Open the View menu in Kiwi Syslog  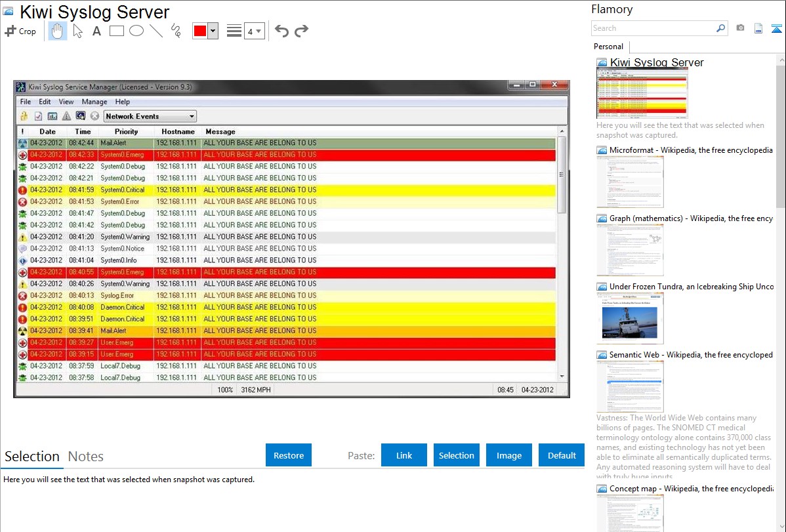pos(66,102)
